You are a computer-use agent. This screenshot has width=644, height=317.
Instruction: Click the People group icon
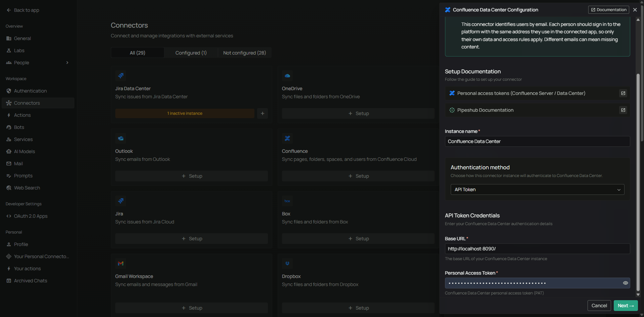[9, 63]
